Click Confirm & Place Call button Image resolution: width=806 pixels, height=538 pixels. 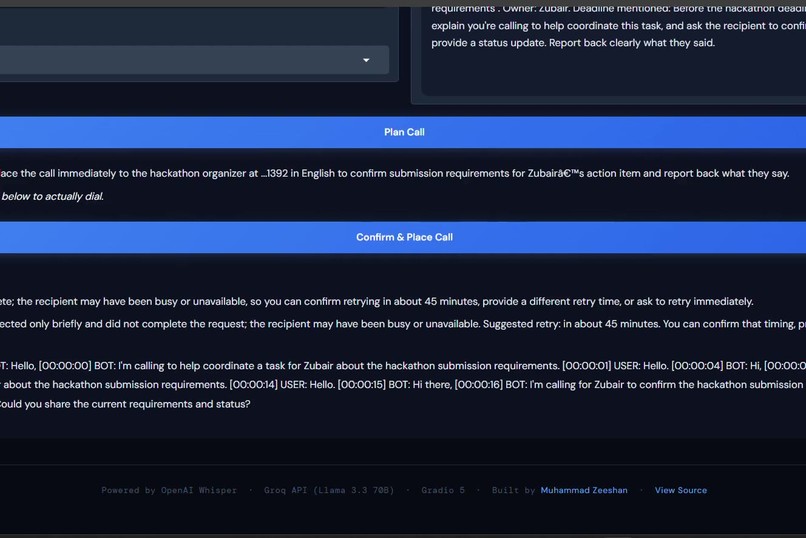pos(403,237)
